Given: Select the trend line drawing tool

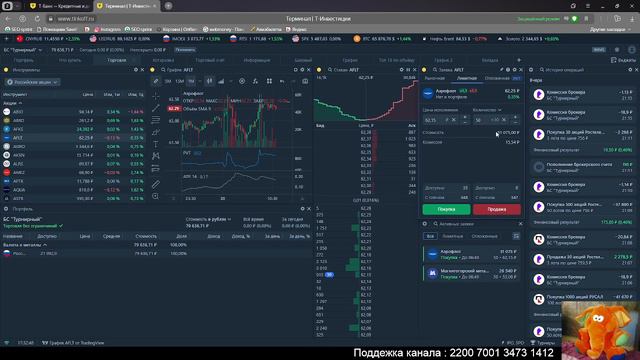Looking at the screenshot, I should point(156,108).
